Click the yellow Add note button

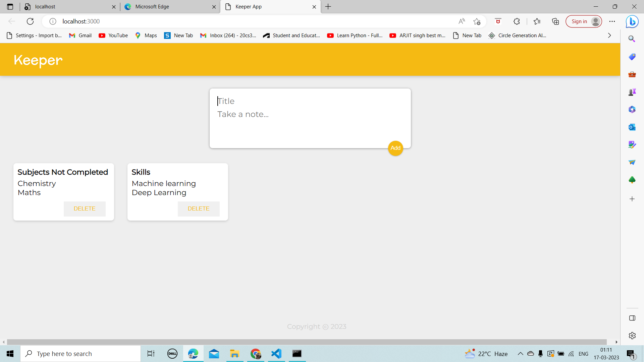pos(395,148)
